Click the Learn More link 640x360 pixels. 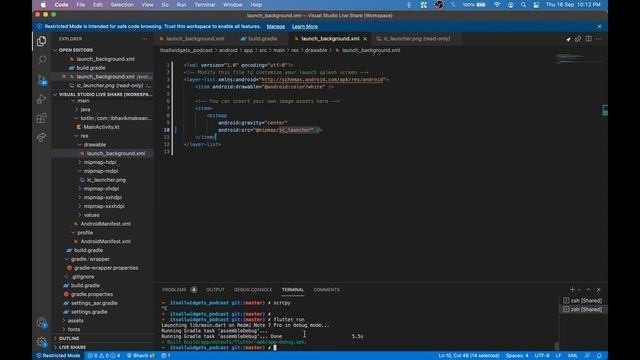click(305, 27)
